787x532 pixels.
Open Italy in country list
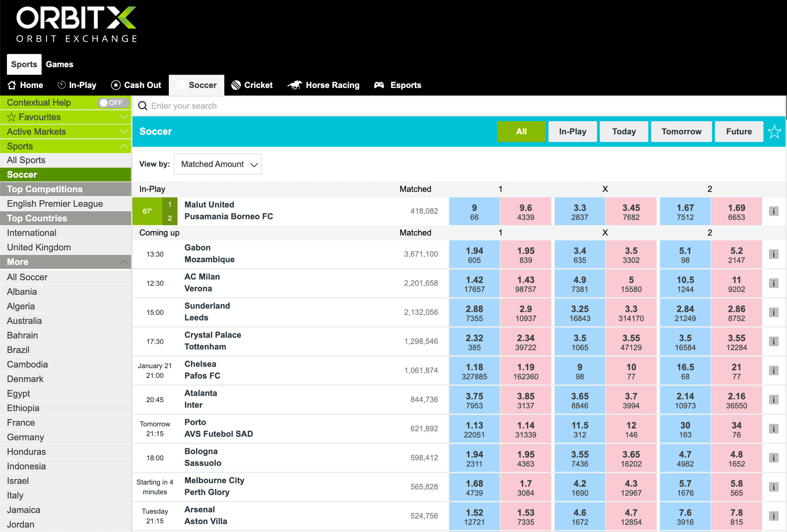click(x=66, y=495)
